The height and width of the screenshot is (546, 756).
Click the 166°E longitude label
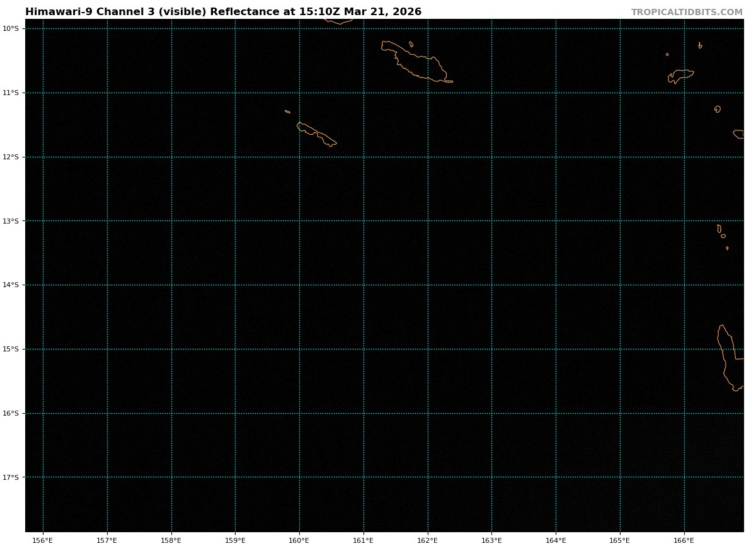point(684,540)
